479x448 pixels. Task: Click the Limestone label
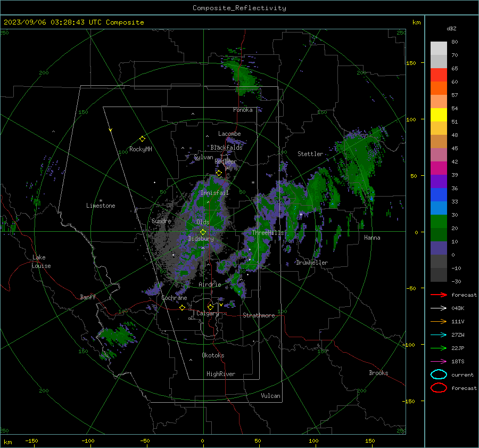(x=101, y=206)
